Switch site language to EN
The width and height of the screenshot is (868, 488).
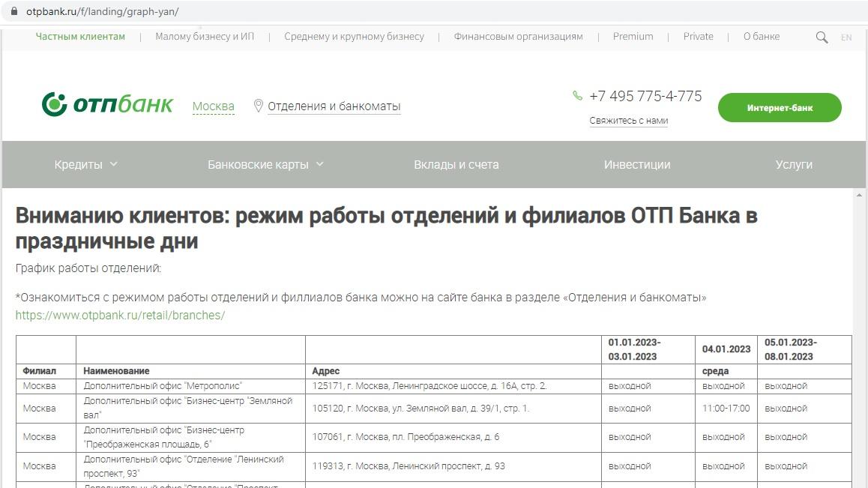(846, 37)
